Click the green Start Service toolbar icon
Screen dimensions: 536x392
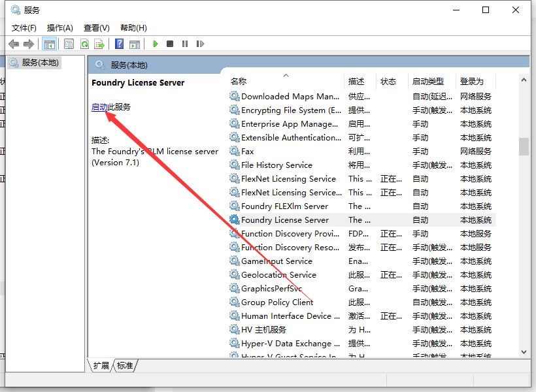tap(156, 44)
